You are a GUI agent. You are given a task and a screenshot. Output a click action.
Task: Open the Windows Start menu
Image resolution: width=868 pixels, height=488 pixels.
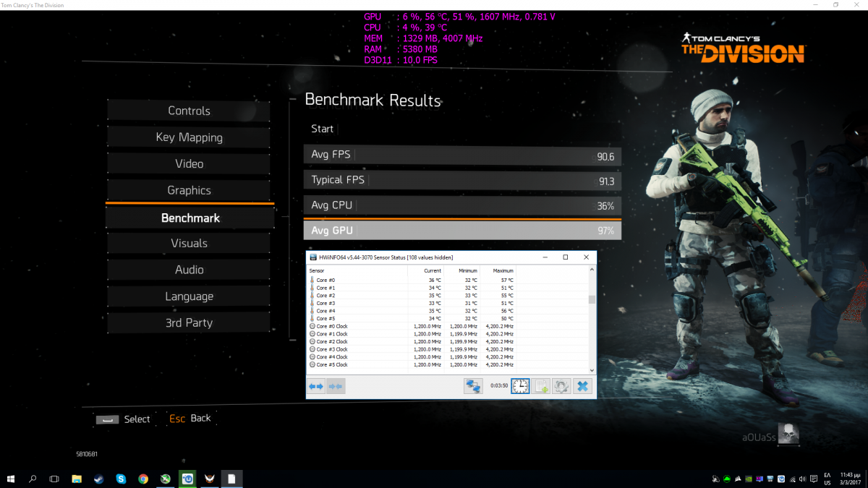pos(12,479)
